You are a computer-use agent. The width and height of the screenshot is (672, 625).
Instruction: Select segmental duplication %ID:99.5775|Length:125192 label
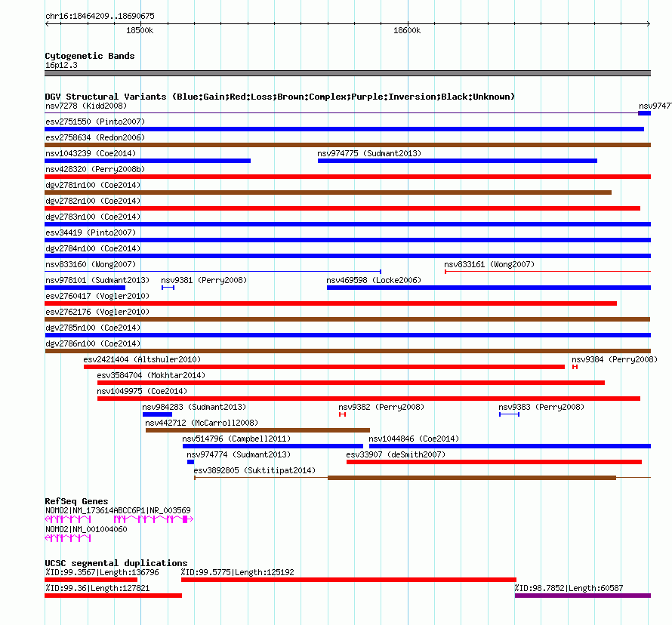(x=237, y=572)
